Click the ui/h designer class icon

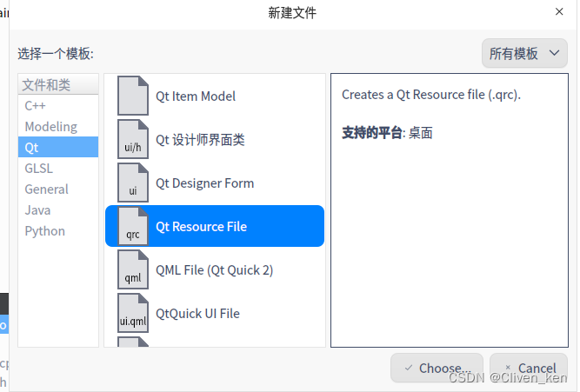click(x=133, y=139)
